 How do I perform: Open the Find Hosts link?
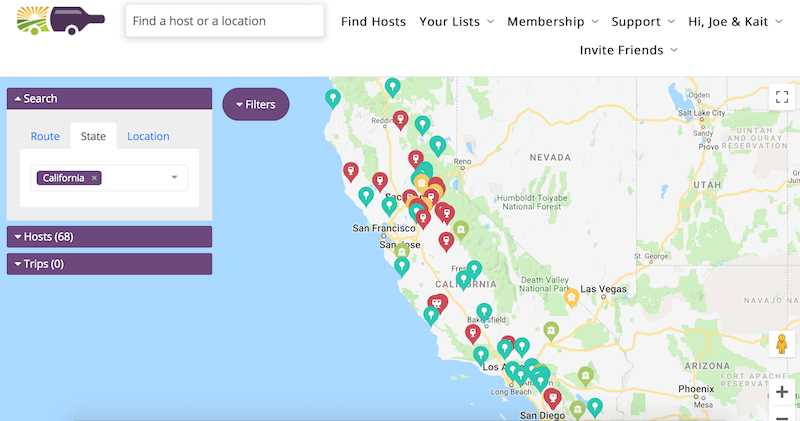tap(373, 21)
